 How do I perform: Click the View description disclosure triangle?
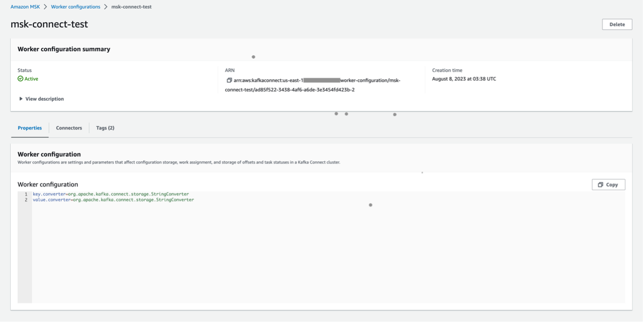[x=21, y=99]
